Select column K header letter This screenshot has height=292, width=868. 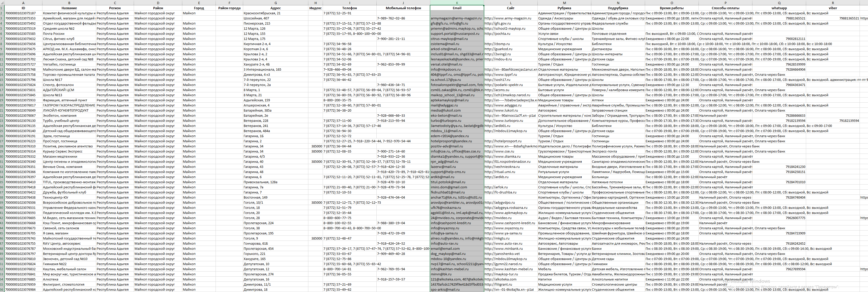[457, 3]
